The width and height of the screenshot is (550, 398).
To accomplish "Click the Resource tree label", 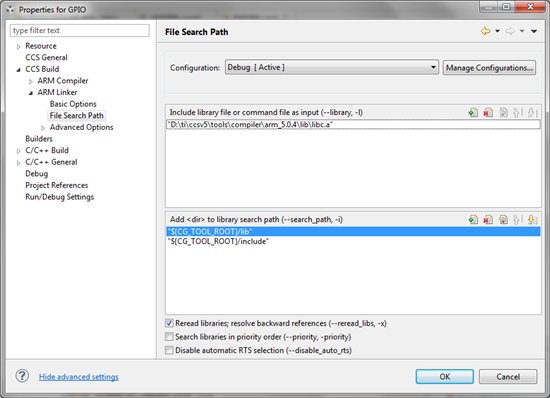I will coord(41,46).
